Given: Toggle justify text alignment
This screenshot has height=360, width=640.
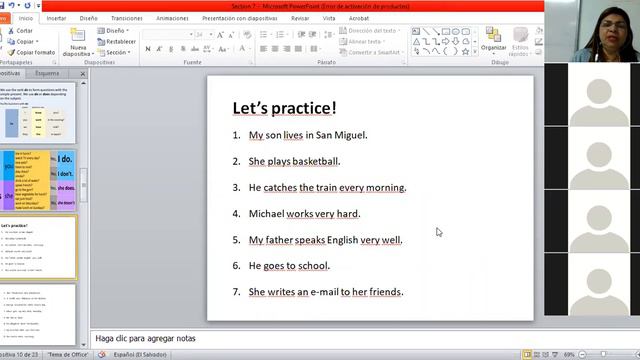Looking at the screenshot, I should coord(298,49).
